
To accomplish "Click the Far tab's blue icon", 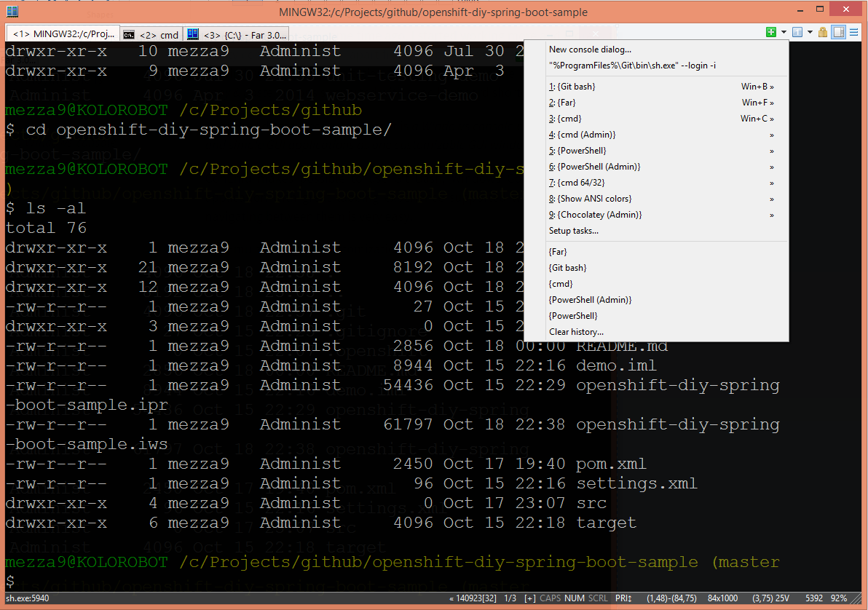I will [193, 34].
